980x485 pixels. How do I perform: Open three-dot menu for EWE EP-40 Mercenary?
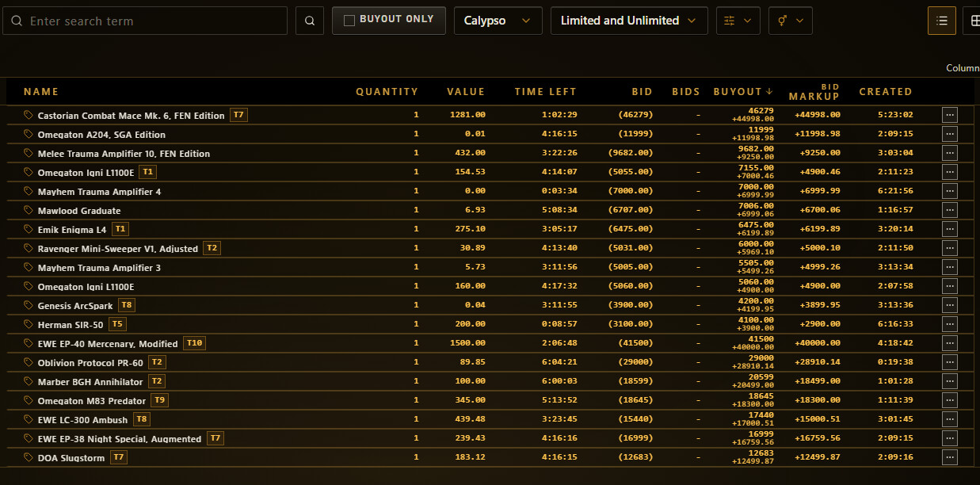coord(950,343)
